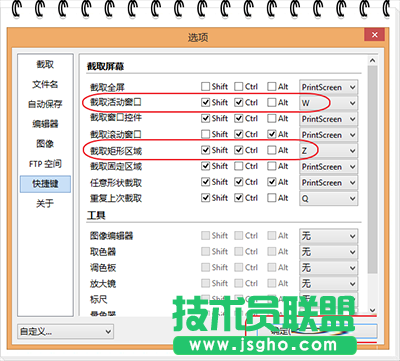Image resolution: width=400 pixels, height=361 pixels.
Task: Click the 截取屏幕 section heading
Action: (105, 66)
